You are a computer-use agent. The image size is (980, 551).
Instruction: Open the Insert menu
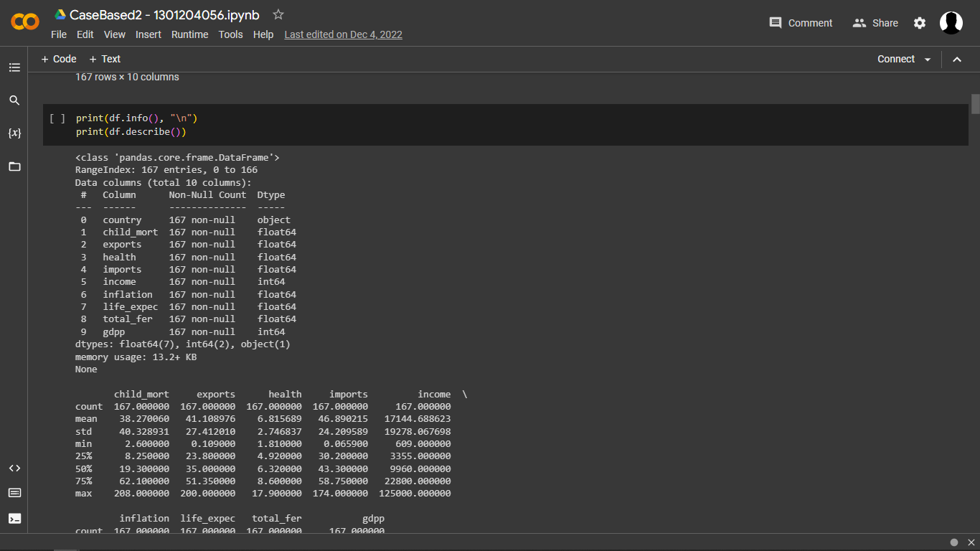[x=149, y=34]
